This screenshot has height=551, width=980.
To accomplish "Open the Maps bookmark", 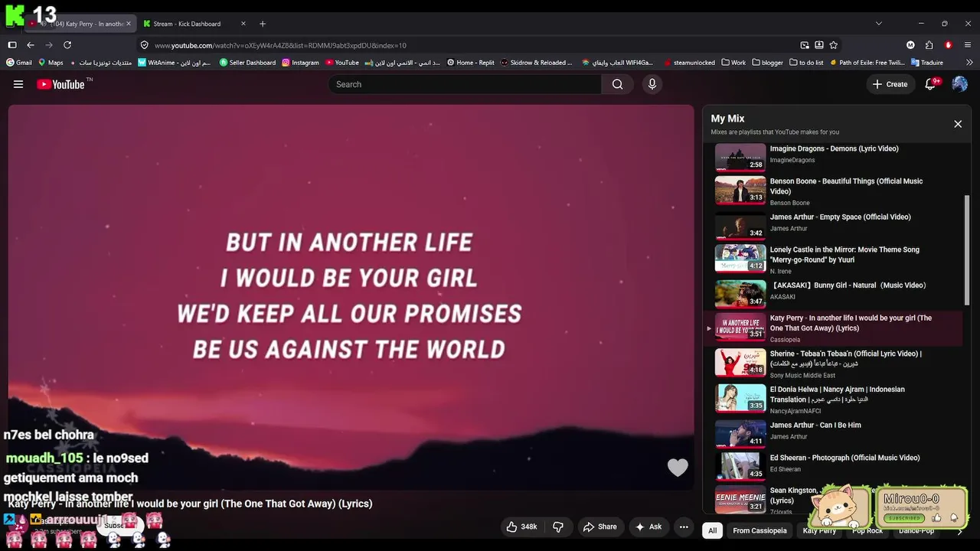I will (x=51, y=63).
